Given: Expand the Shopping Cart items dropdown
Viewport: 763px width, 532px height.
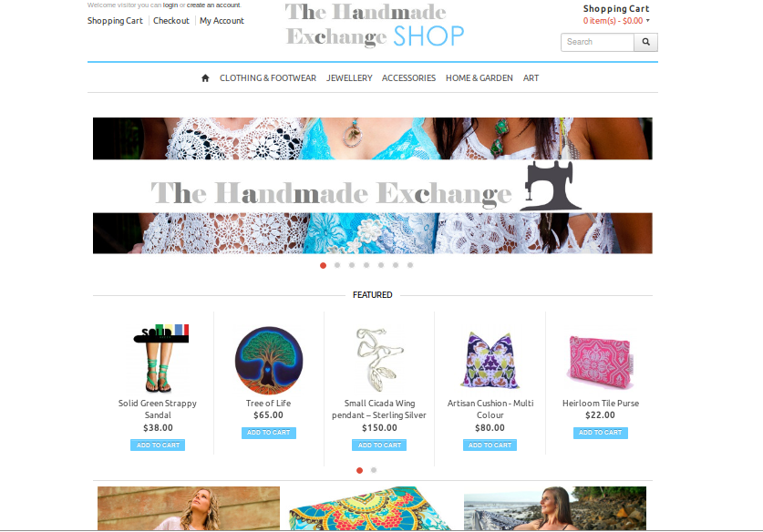Looking at the screenshot, I should point(616,21).
